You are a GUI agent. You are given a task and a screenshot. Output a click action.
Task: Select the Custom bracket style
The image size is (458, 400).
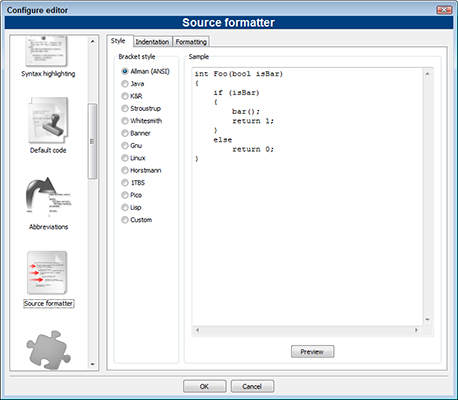(137, 220)
